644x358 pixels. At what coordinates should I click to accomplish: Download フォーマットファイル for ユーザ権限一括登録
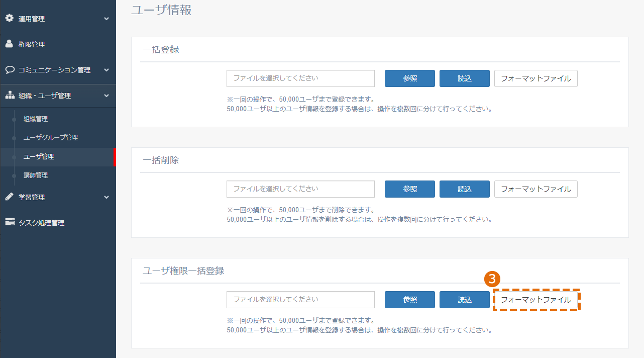coord(536,300)
